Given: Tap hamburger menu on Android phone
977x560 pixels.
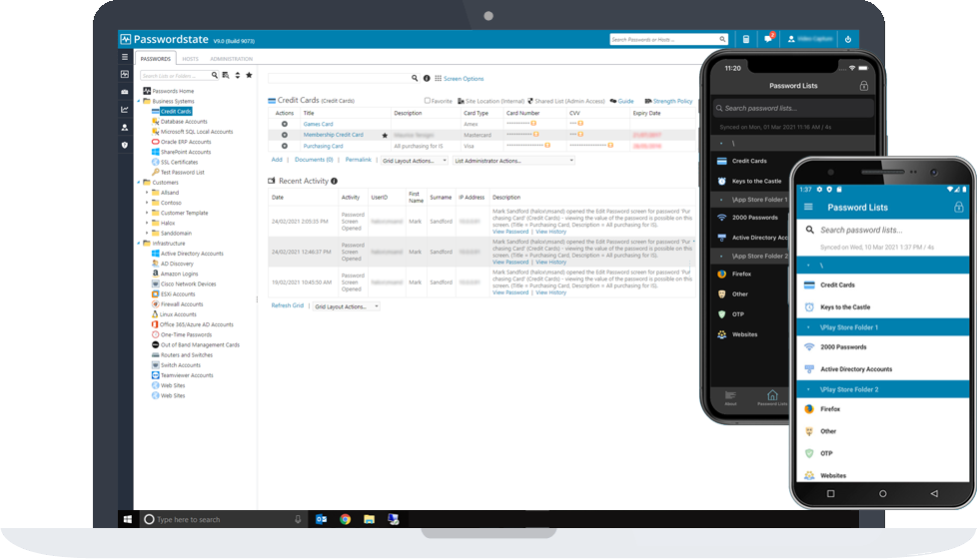Looking at the screenshot, I should (808, 207).
